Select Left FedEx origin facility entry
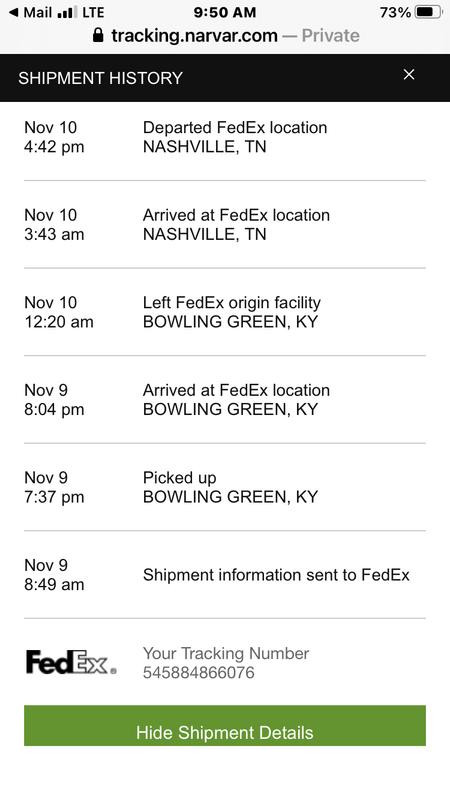450x800 pixels. [x=224, y=312]
